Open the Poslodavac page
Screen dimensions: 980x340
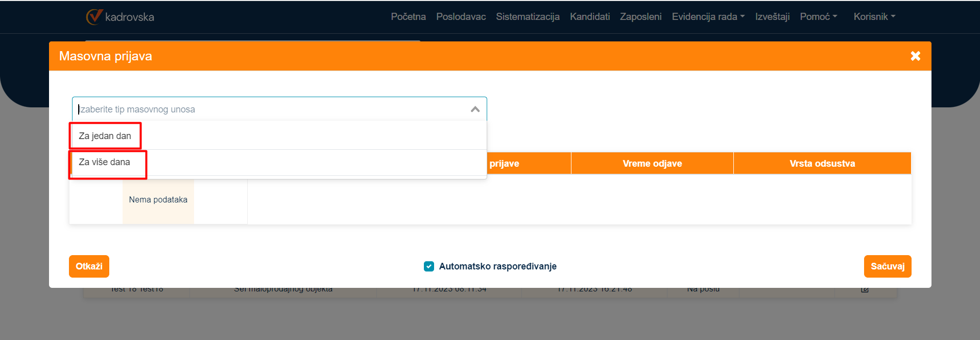coord(461,17)
